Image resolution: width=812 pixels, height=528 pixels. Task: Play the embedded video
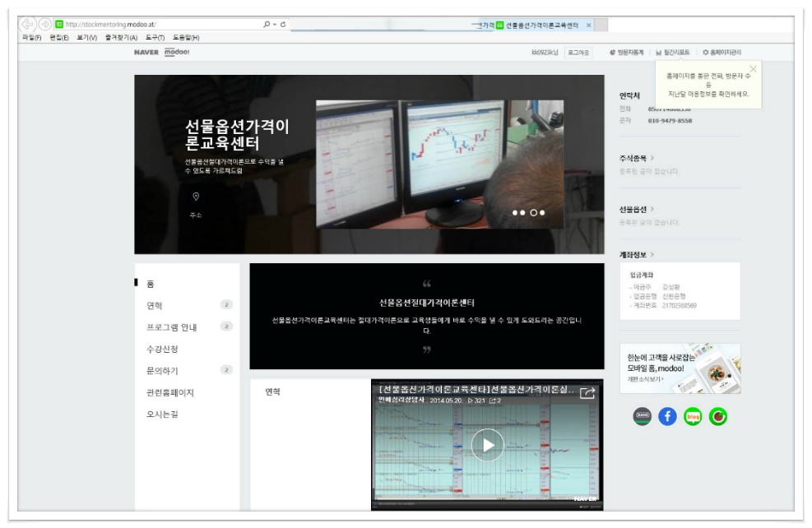[487, 445]
